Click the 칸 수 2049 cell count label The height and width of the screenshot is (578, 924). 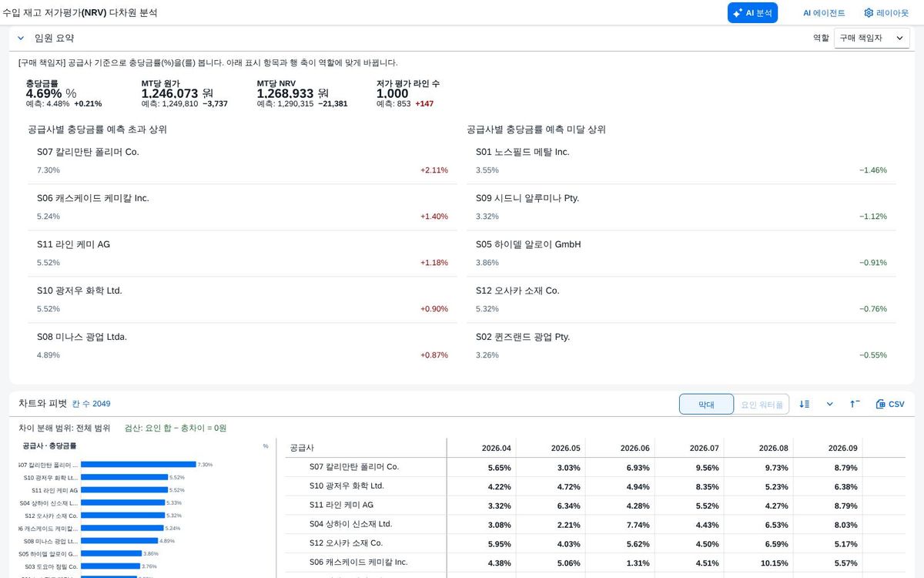pos(91,404)
